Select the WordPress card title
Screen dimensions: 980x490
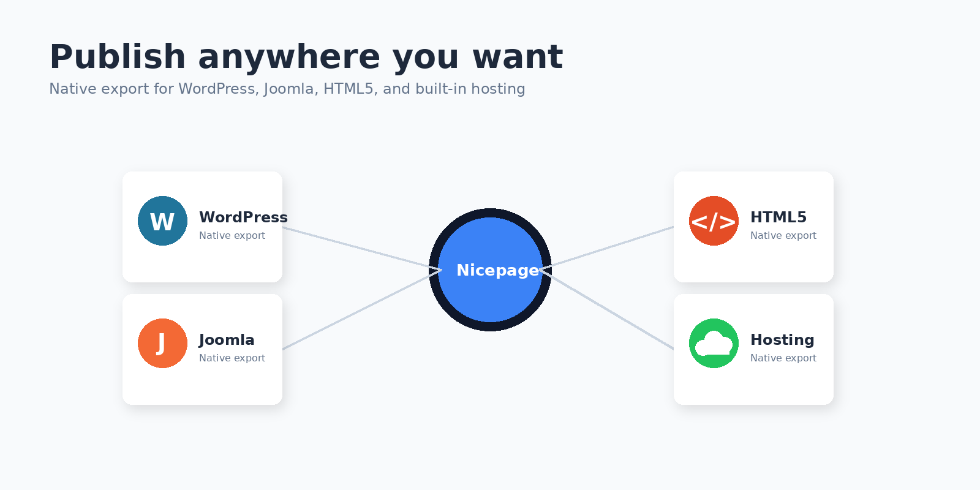[x=243, y=217]
